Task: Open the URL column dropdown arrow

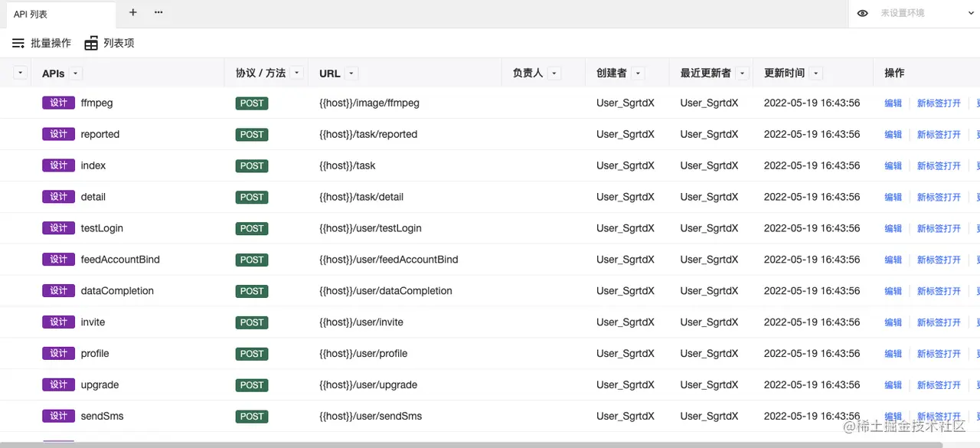Action: (351, 74)
